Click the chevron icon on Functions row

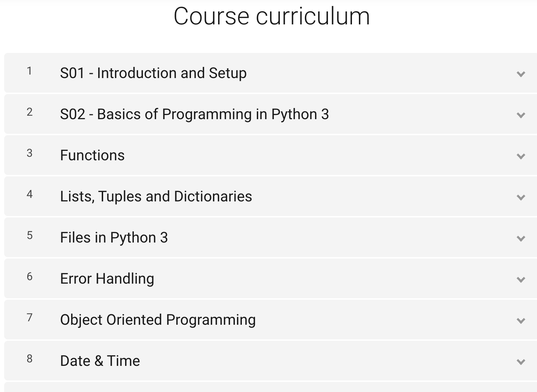coord(521,156)
